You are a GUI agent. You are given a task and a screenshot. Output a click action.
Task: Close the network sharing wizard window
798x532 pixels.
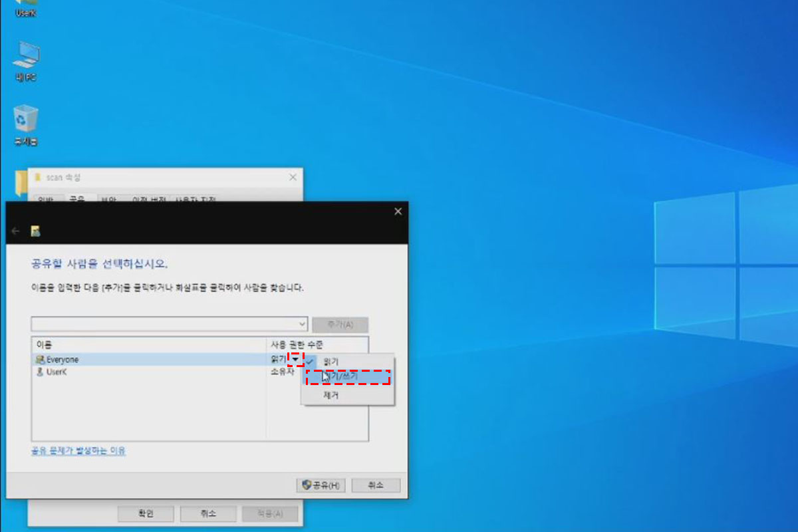(398, 211)
